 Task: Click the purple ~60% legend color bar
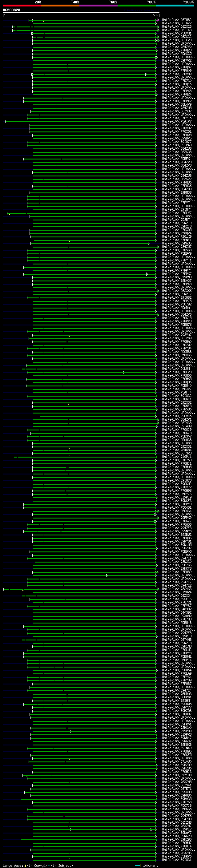tap(98, 6)
